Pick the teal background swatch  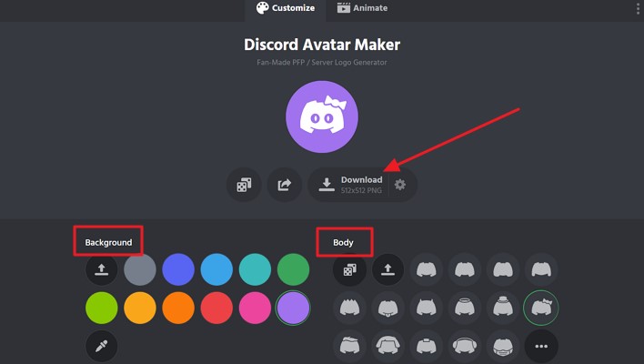(x=255, y=269)
